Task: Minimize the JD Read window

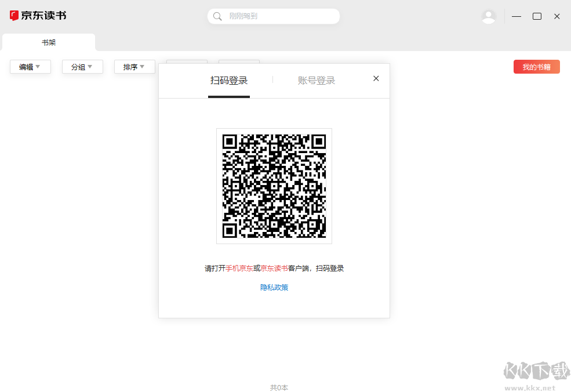Action: tap(517, 16)
